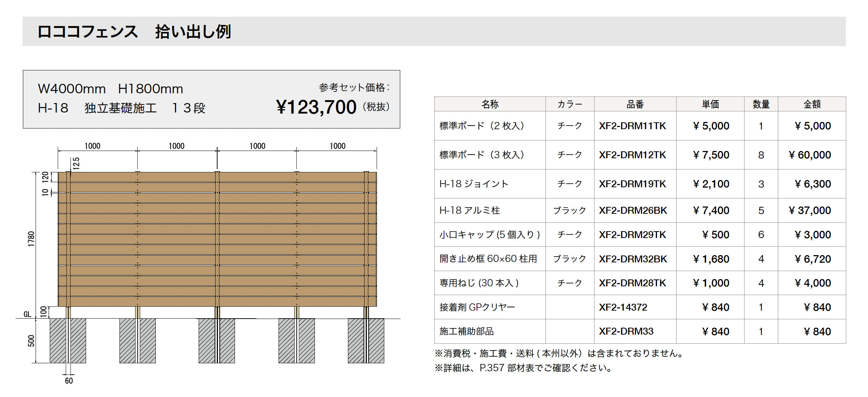Viewport: 868px width, 397px height.
Task: Select the H-18 ジョイント row name
Action: point(474,184)
